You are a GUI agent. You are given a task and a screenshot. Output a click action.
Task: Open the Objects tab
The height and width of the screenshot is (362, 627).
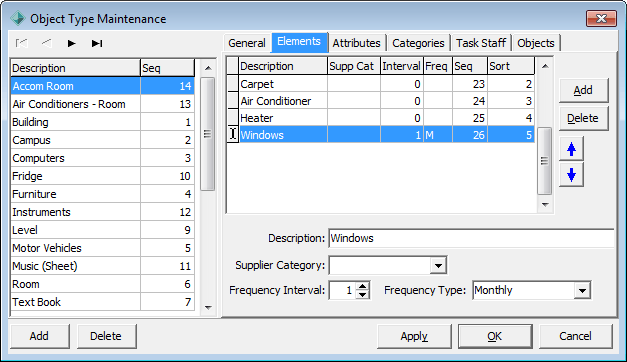[536, 43]
